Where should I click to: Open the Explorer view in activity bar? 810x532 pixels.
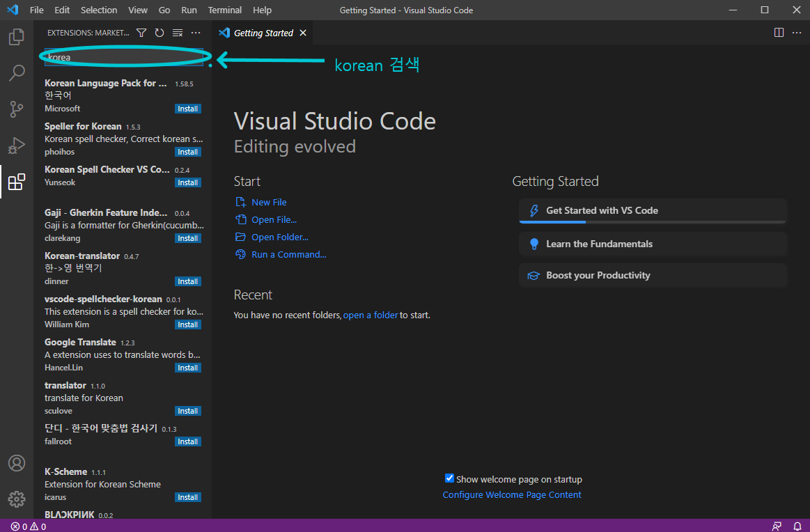click(x=17, y=37)
